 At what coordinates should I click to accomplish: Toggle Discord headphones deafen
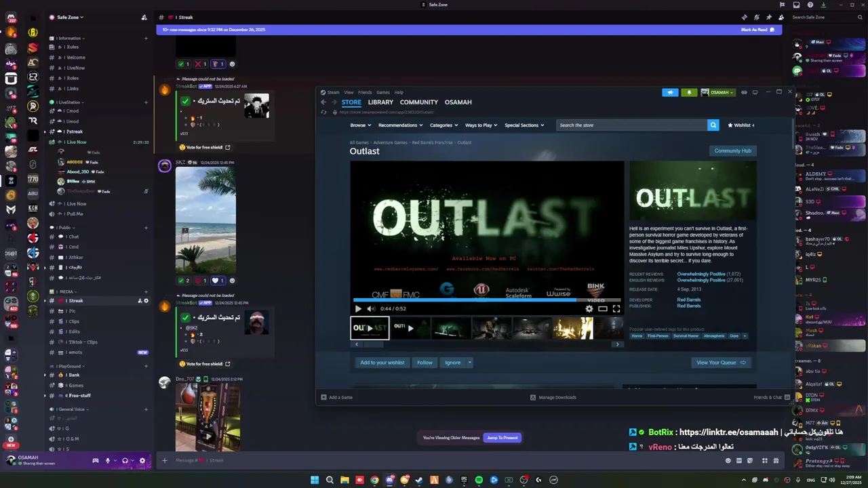[125, 461]
